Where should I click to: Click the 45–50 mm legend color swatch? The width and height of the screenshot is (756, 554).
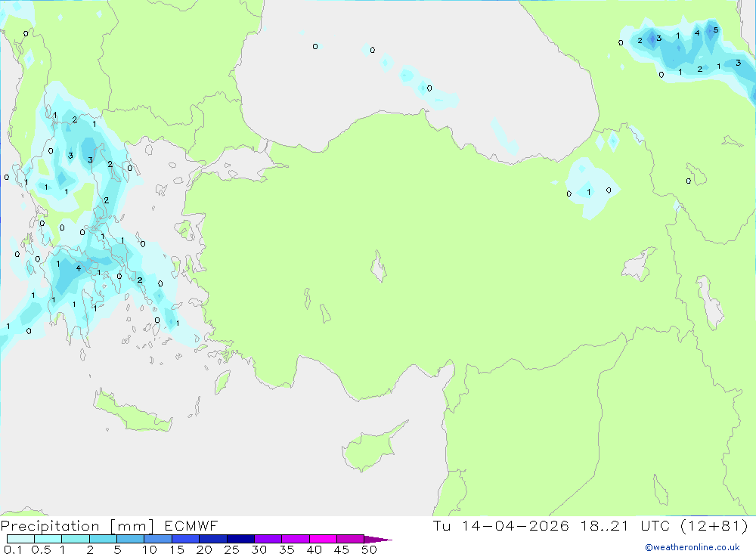(351, 539)
